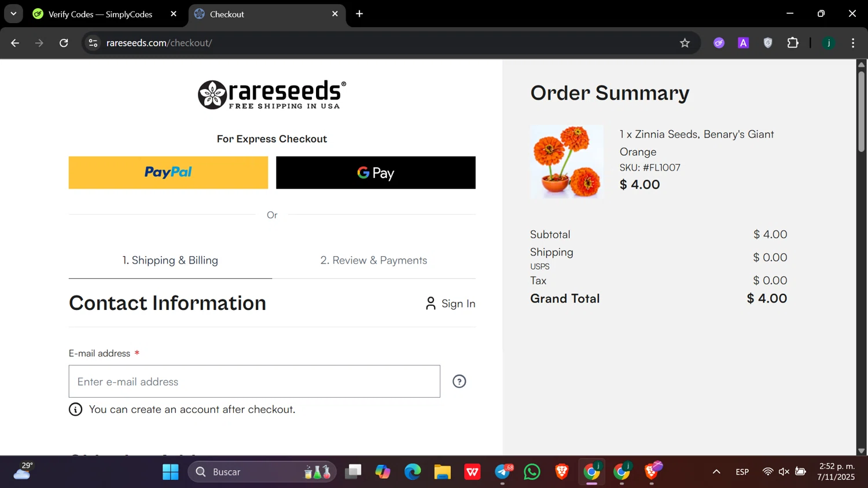
Task: Click the info icon beside account note
Action: tap(76, 409)
